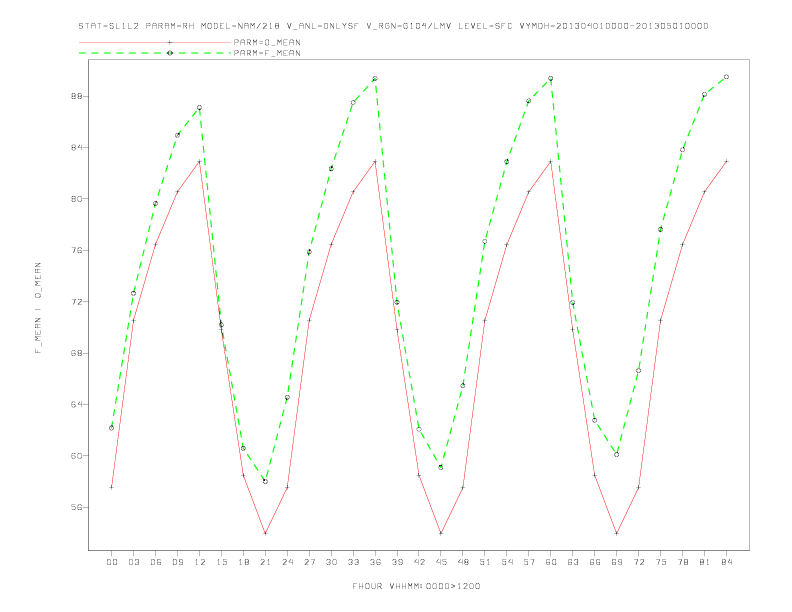Click the y-axis tick label 68

click(77, 353)
